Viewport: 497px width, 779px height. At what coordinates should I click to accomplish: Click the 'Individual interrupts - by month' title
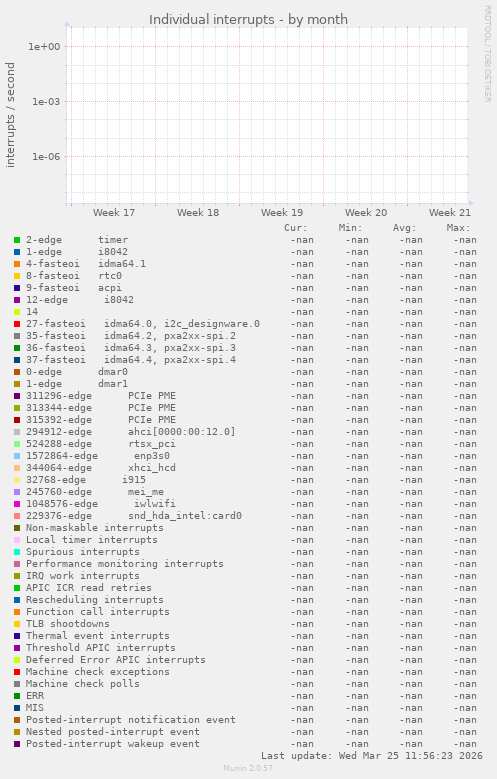[x=248, y=19]
